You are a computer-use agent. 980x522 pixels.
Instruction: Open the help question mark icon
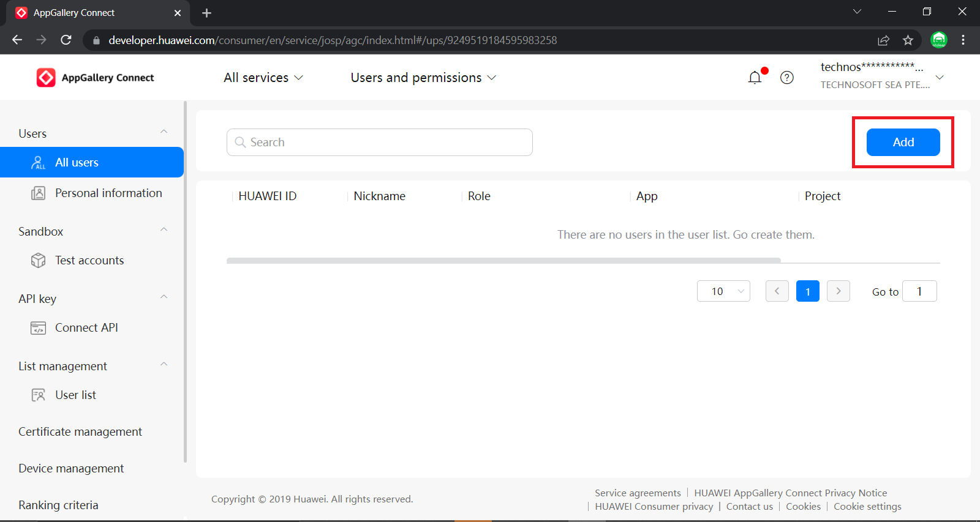click(x=787, y=78)
